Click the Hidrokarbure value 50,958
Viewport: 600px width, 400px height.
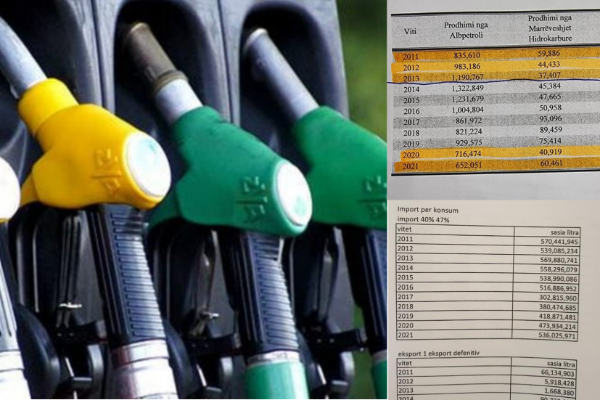pos(550,108)
